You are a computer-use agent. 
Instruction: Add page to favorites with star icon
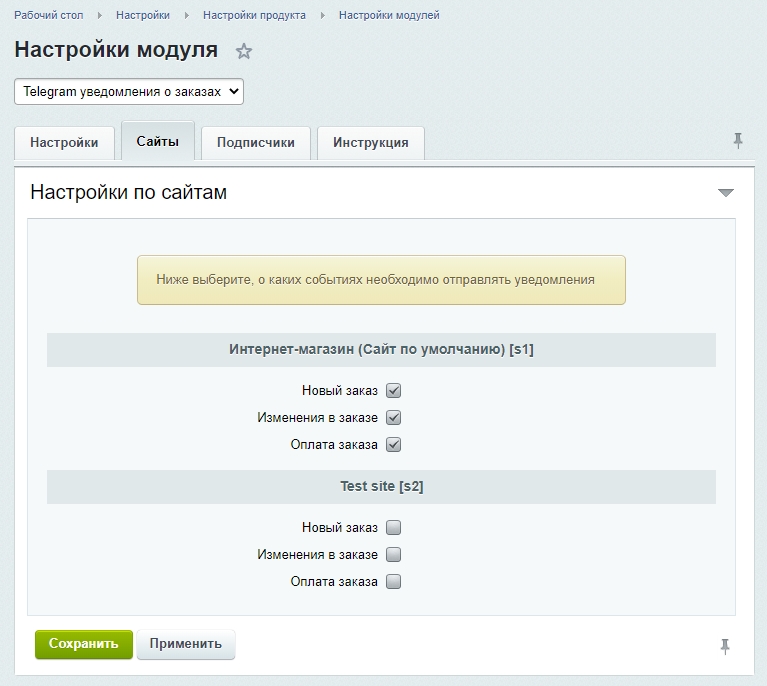click(x=244, y=51)
